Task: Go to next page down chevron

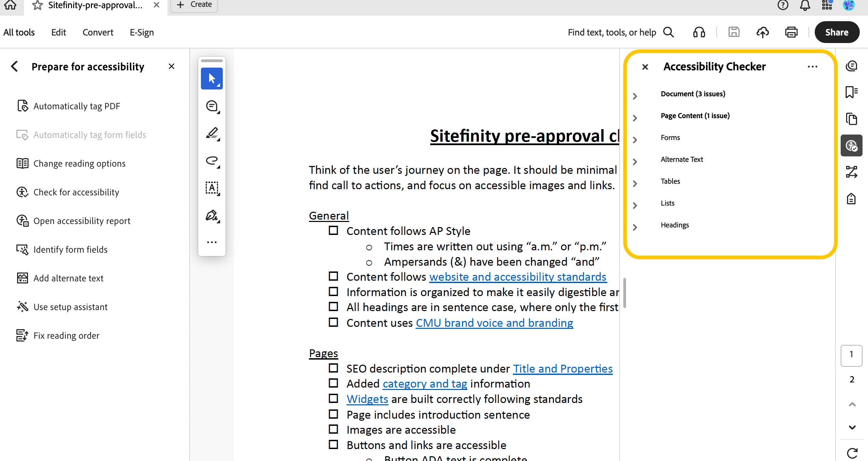Action: click(852, 427)
